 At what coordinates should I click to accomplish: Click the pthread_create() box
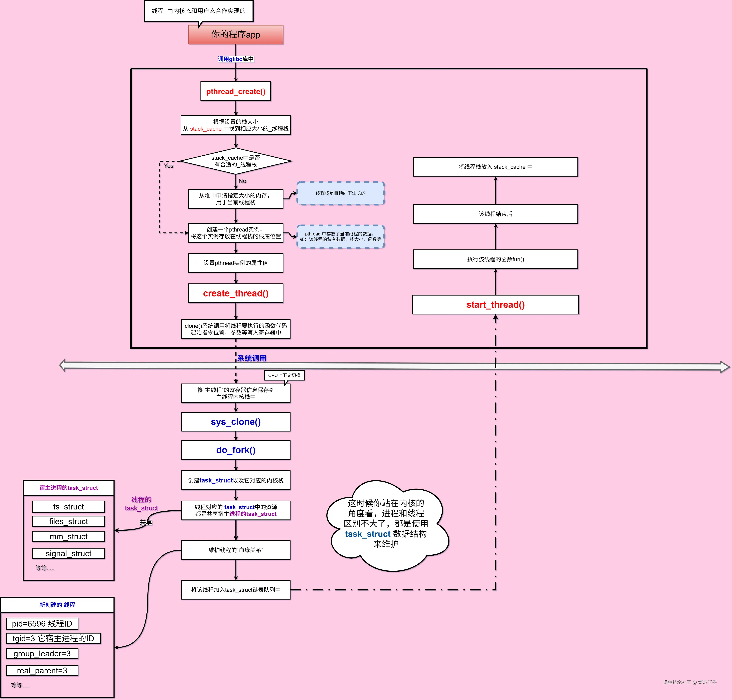coord(236,91)
